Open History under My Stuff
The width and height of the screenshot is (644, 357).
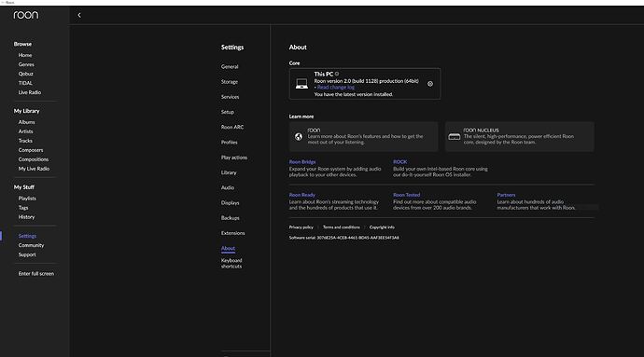[x=27, y=217]
